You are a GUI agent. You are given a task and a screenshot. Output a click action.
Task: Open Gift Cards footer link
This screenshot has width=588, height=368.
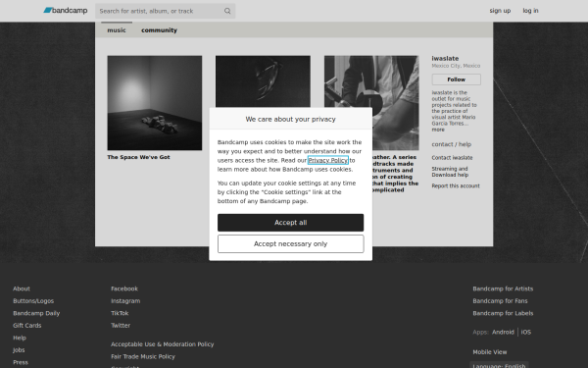pos(27,326)
